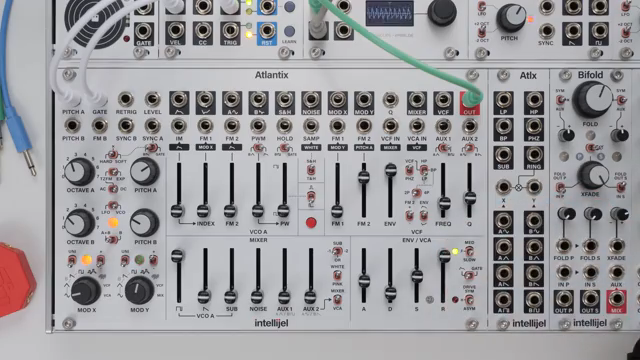640x360 pixels.
Task: Click the HOLD input jack
Action: point(284,126)
